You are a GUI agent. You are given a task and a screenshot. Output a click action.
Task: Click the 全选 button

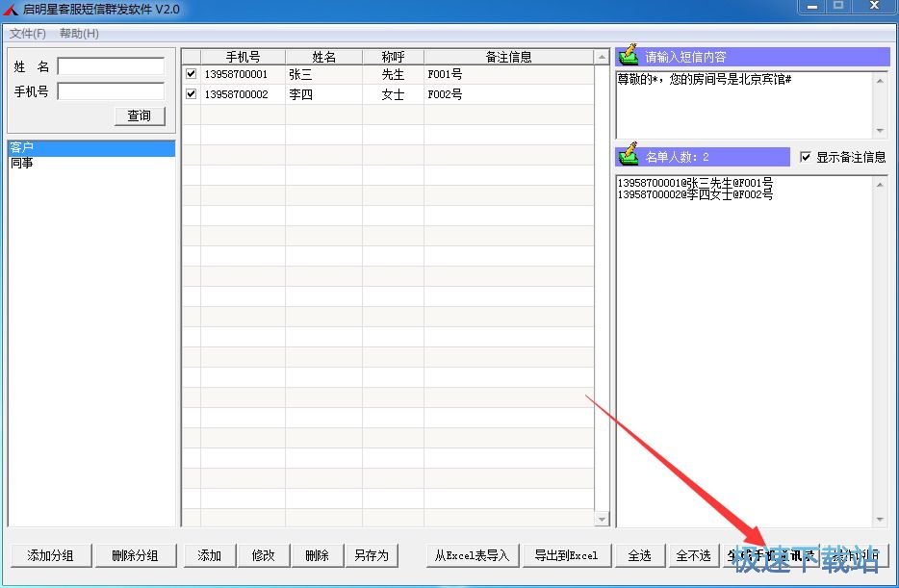pyautogui.click(x=639, y=555)
